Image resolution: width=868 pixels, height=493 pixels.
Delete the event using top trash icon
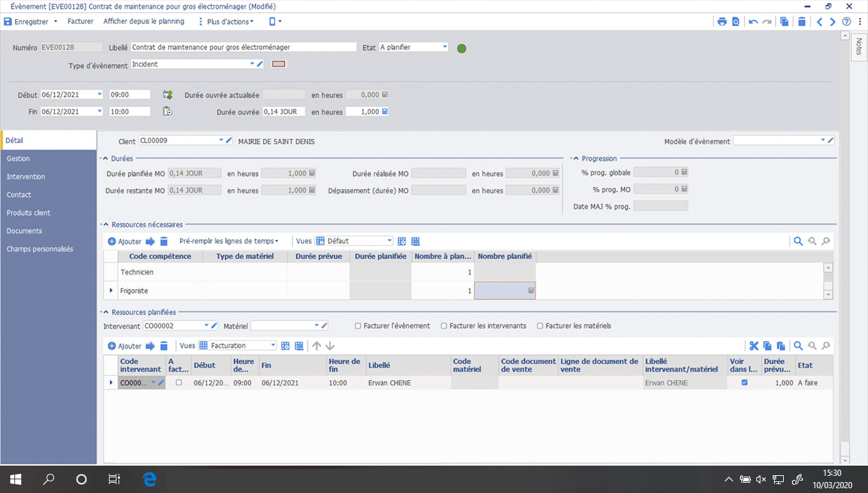(802, 21)
